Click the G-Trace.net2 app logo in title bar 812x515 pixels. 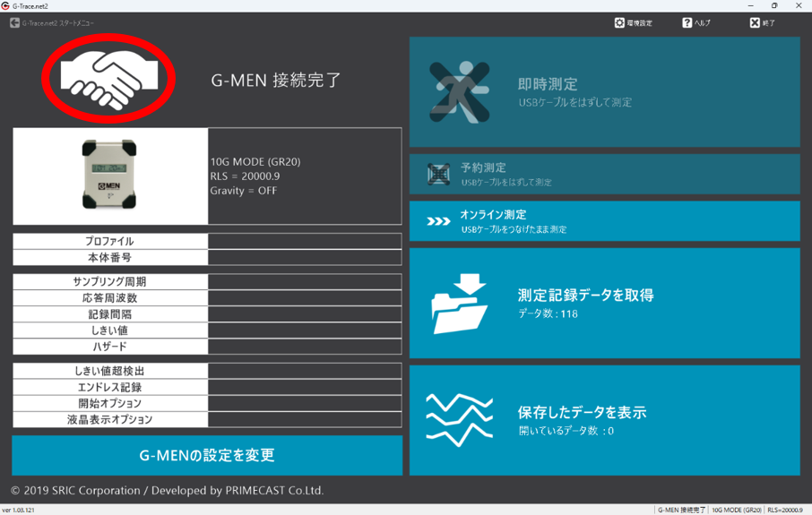click(5, 5)
